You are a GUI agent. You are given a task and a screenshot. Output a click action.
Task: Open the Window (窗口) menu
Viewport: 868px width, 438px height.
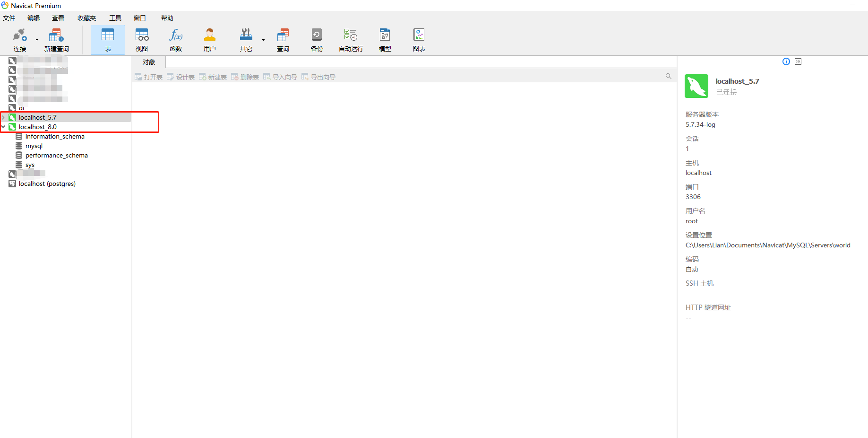pos(140,18)
